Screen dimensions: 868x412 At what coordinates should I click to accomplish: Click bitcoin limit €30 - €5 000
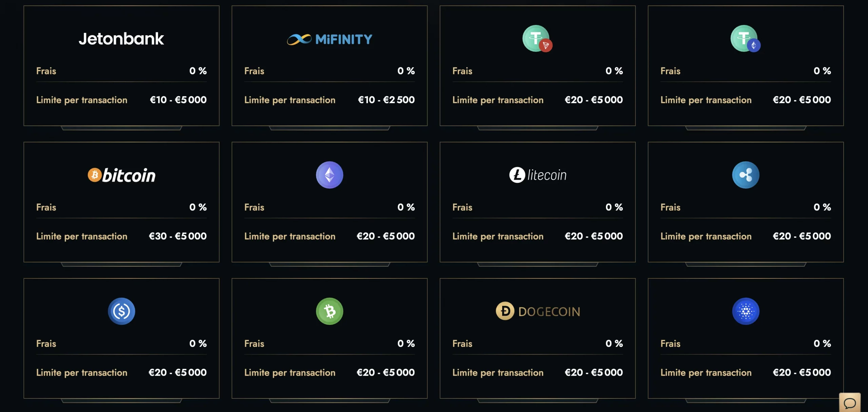tap(178, 236)
